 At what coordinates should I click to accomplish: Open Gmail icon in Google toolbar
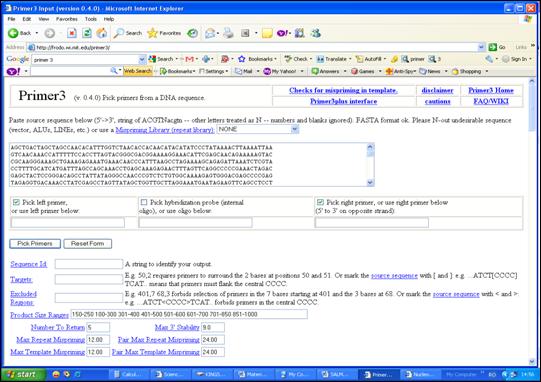(189, 59)
